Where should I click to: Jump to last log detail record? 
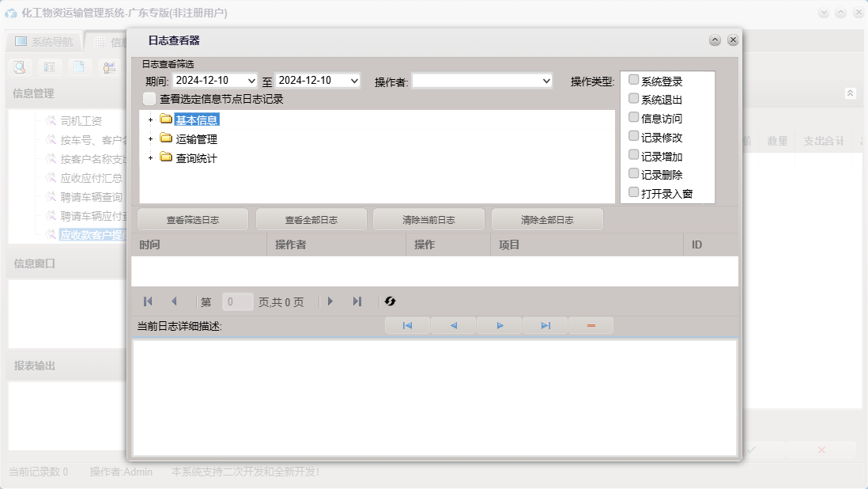tap(545, 326)
